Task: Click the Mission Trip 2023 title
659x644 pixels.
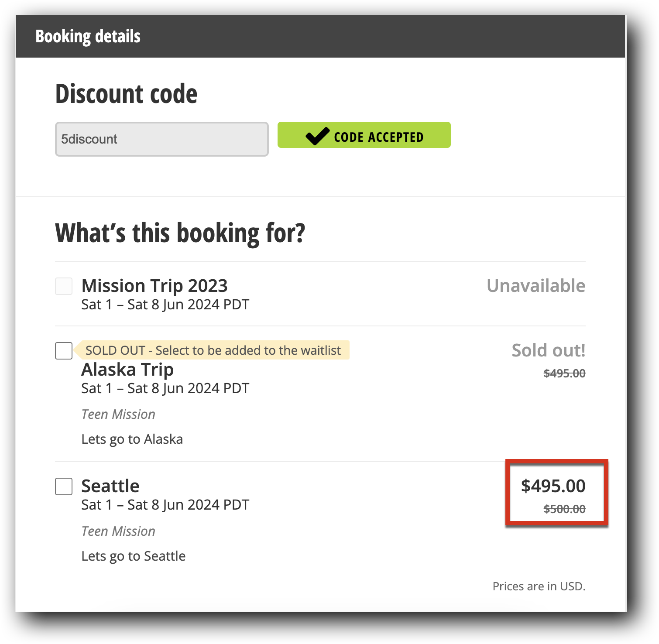Action: point(154,285)
